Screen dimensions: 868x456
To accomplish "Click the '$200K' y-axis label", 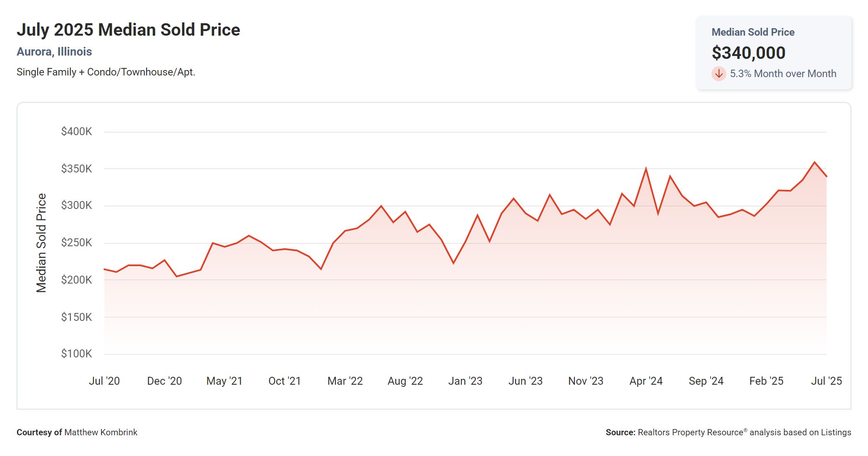I will click(x=77, y=280).
